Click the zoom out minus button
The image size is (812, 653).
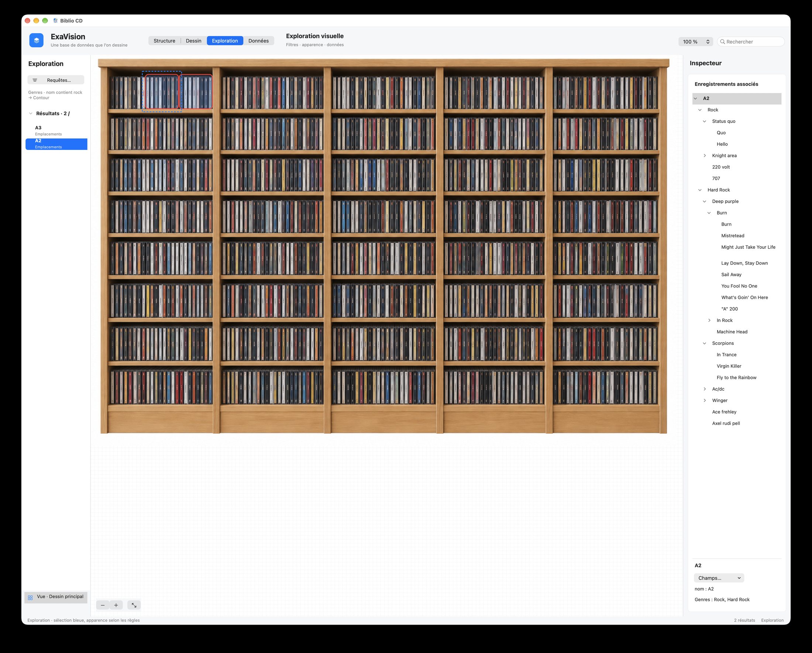(103, 605)
